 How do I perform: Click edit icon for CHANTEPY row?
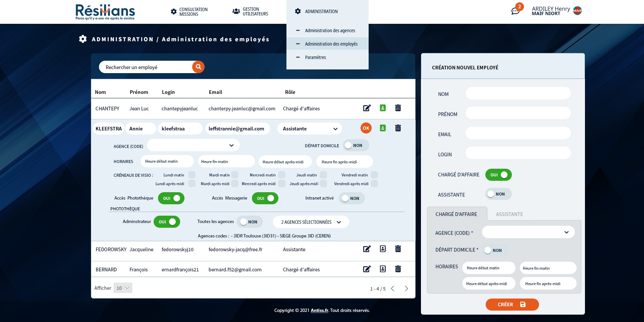(367, 108)
